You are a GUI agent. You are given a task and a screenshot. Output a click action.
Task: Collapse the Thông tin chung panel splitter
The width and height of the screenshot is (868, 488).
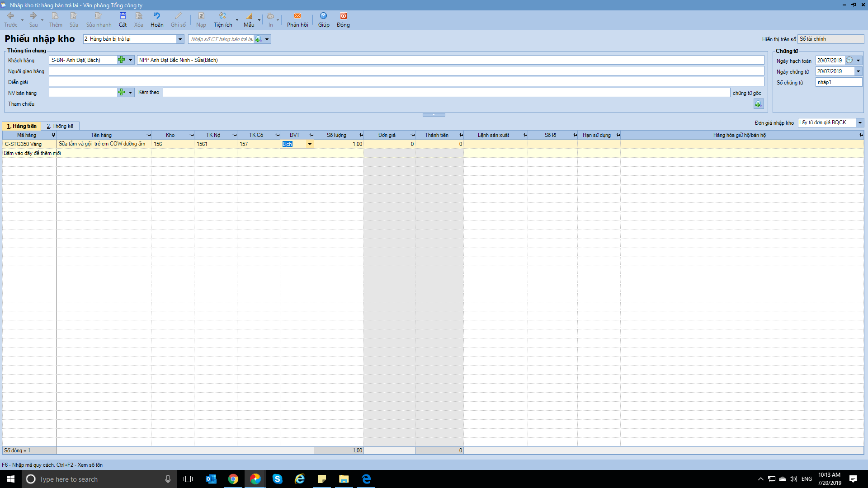[x=434, y=115]
